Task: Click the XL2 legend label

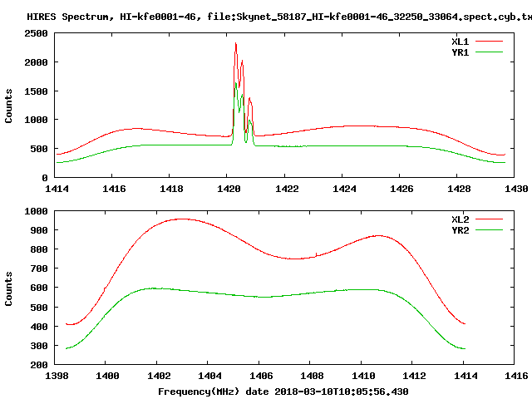Action: click(460, 219)
